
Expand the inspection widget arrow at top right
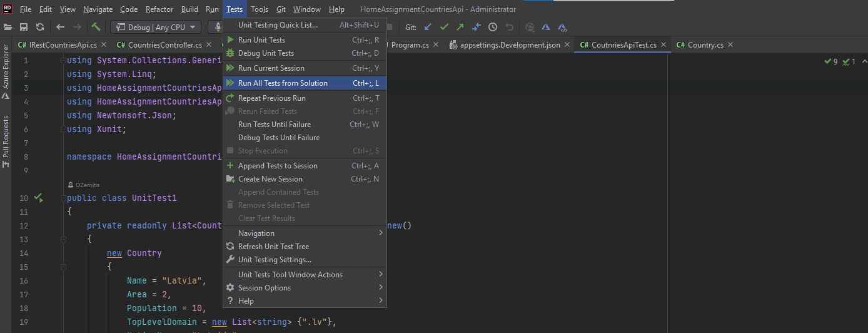(864, 61)
